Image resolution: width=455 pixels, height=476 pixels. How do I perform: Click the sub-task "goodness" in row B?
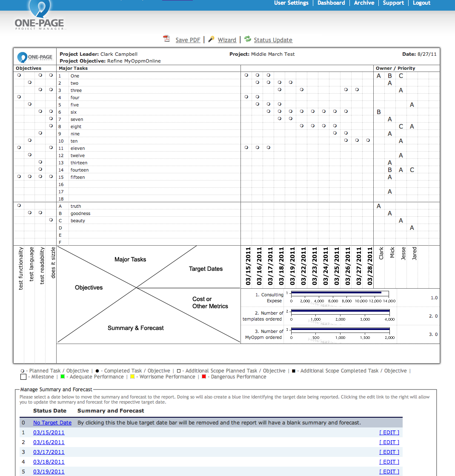click(80, 213)
